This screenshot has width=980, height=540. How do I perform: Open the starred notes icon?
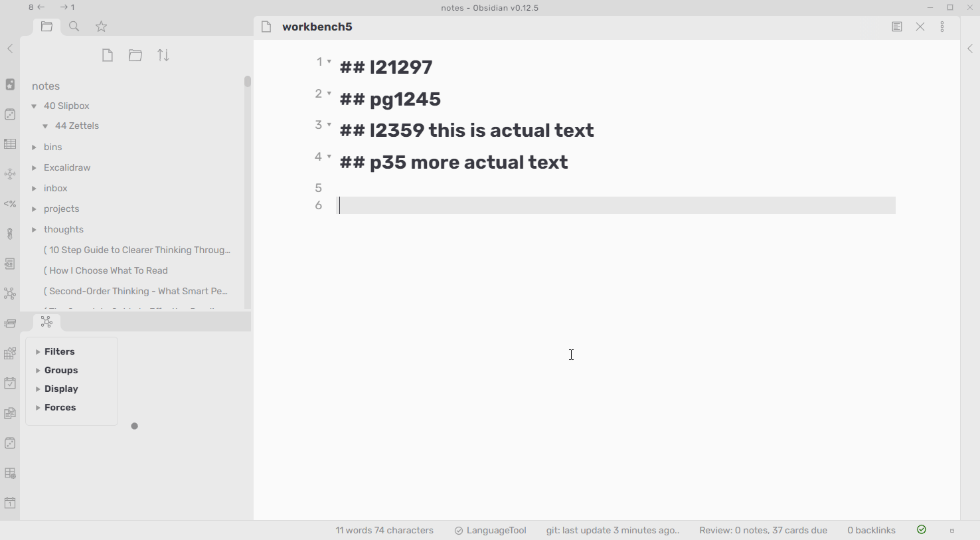pyautogui.click(x=102, y=27)
